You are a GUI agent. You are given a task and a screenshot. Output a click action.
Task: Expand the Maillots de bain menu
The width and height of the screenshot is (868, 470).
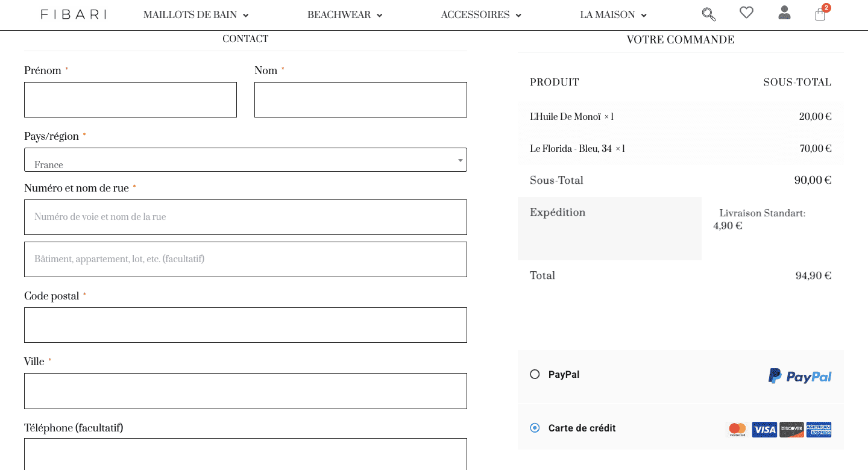[196, 15]
